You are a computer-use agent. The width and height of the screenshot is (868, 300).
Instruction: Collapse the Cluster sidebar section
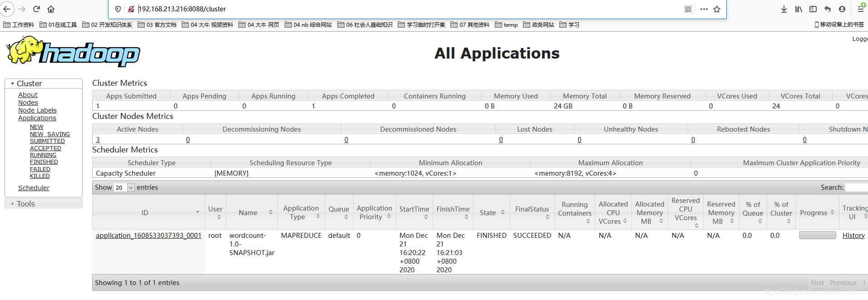click(44, 84)
